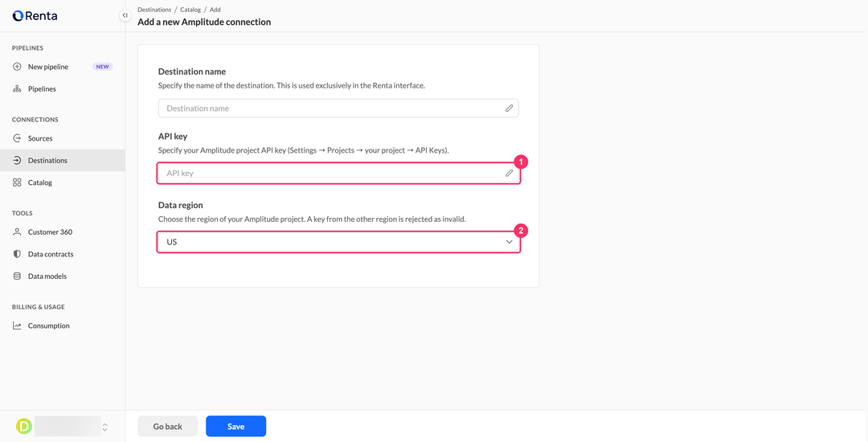
Task: Click the PIPELINES section header
Action: 27,48
